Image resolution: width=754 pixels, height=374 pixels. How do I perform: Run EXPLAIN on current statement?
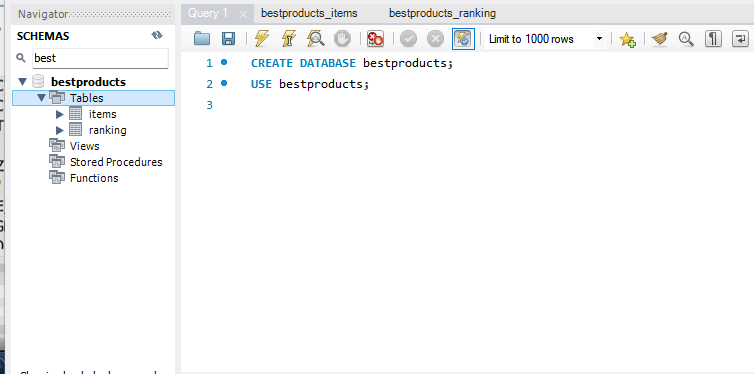[315, 38]
